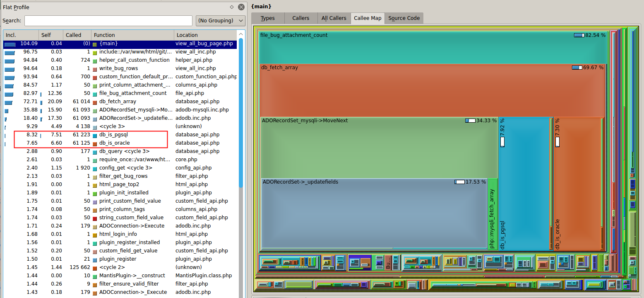
Task: Focus the Search text field
Action: click(108, 21)
